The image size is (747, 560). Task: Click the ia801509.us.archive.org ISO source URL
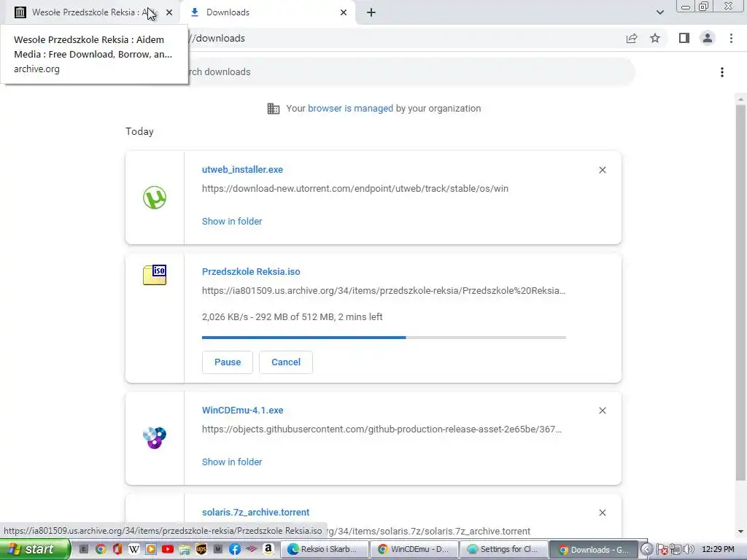pos(384,291)
